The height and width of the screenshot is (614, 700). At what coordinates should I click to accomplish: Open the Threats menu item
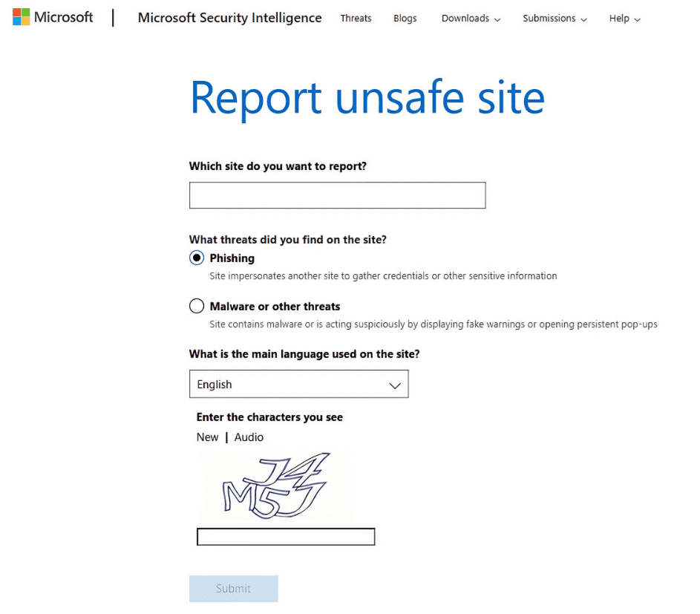tap(356, 19)
